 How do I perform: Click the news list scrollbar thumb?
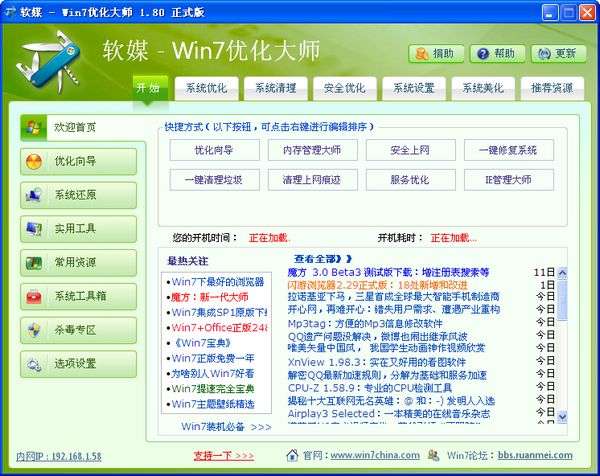click(562, 300)
